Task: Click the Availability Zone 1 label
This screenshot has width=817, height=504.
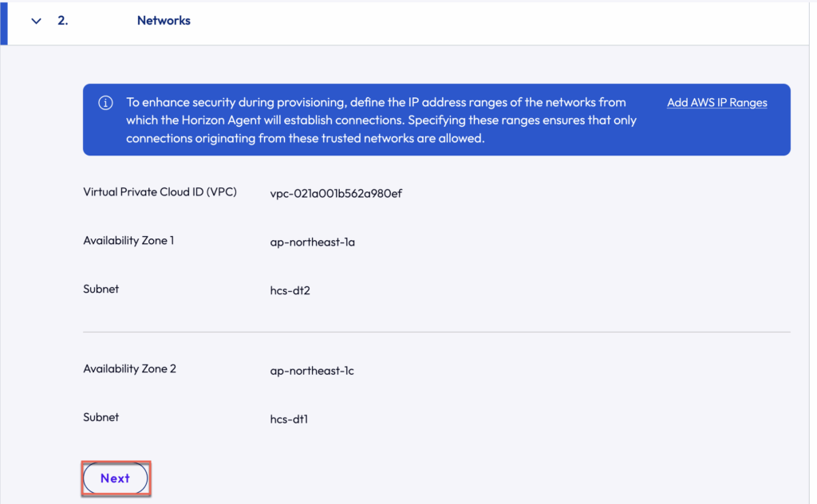Action: (x=128, y=240)
